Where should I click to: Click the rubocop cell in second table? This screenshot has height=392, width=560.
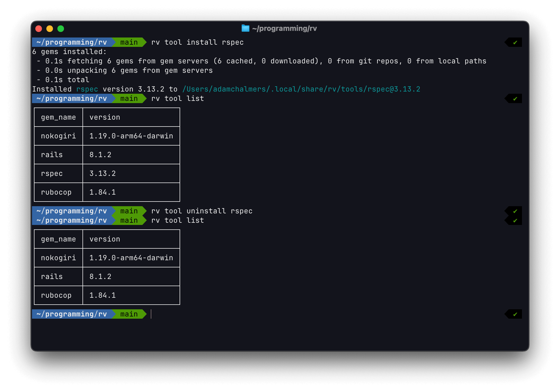pos(56,296)
